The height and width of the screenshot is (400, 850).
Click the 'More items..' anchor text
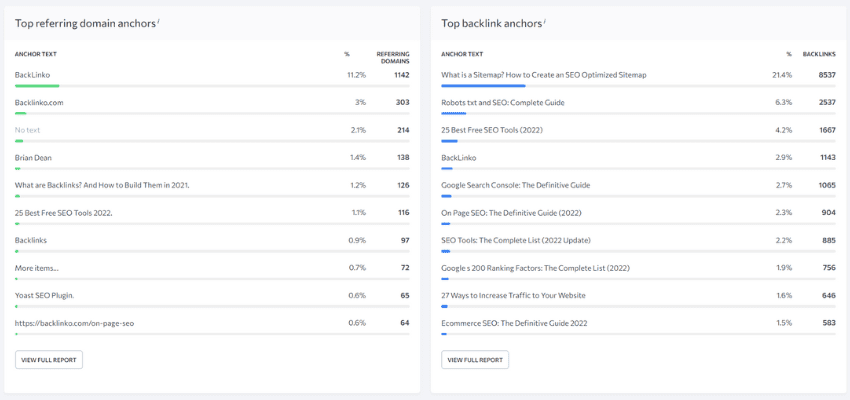coord(37,268)
